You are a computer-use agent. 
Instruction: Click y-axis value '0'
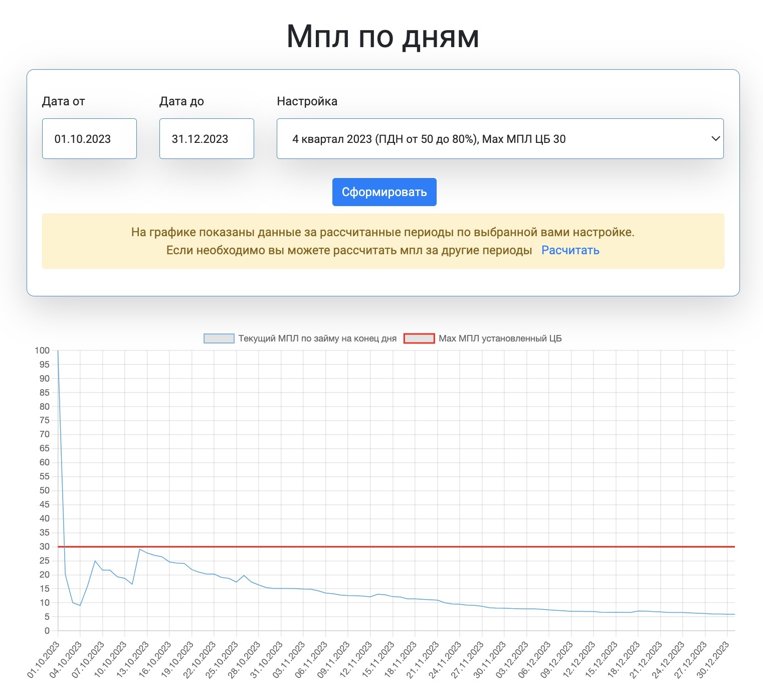(48, 631)
